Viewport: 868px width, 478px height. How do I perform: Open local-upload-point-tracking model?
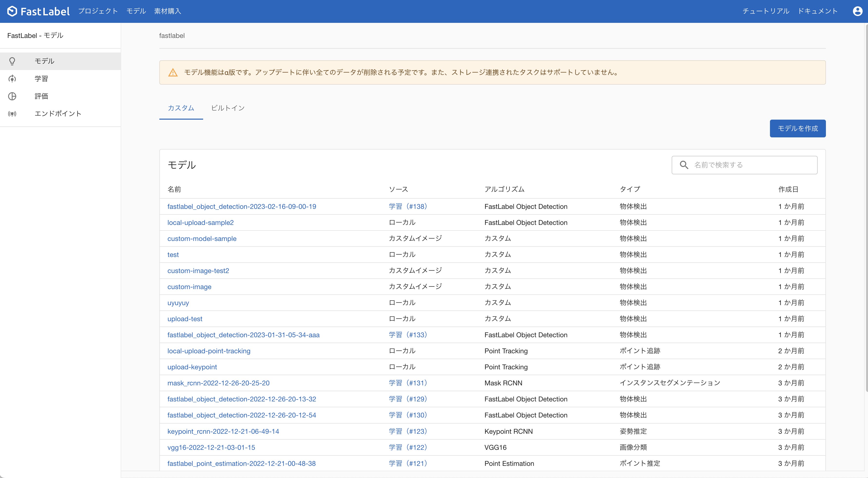click(209, 351)
